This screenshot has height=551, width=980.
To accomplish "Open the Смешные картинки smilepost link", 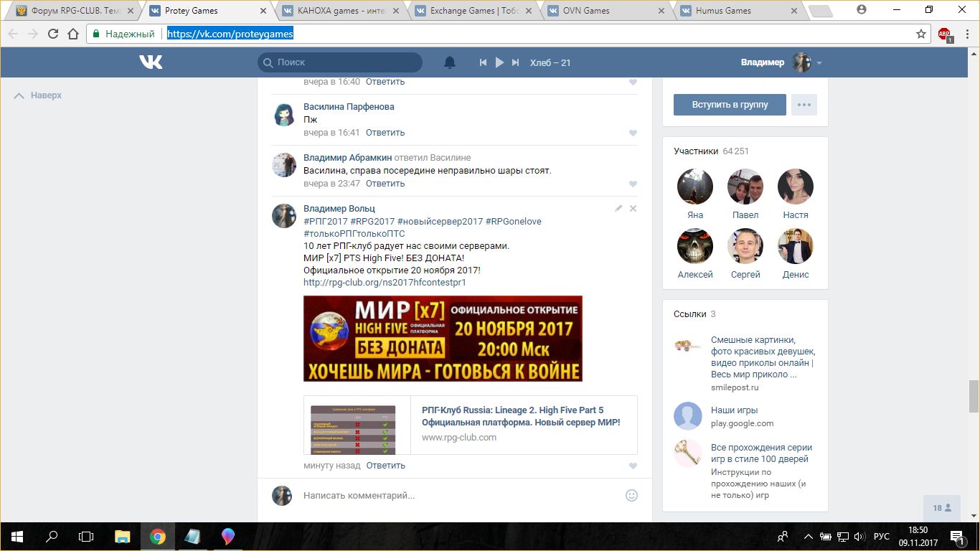I will coord(763,357).
